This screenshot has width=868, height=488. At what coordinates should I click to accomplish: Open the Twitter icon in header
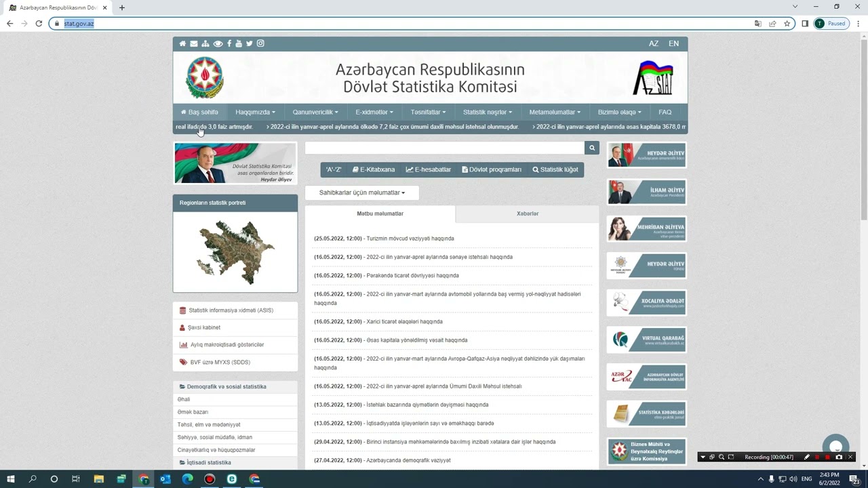tap(250, 43)
